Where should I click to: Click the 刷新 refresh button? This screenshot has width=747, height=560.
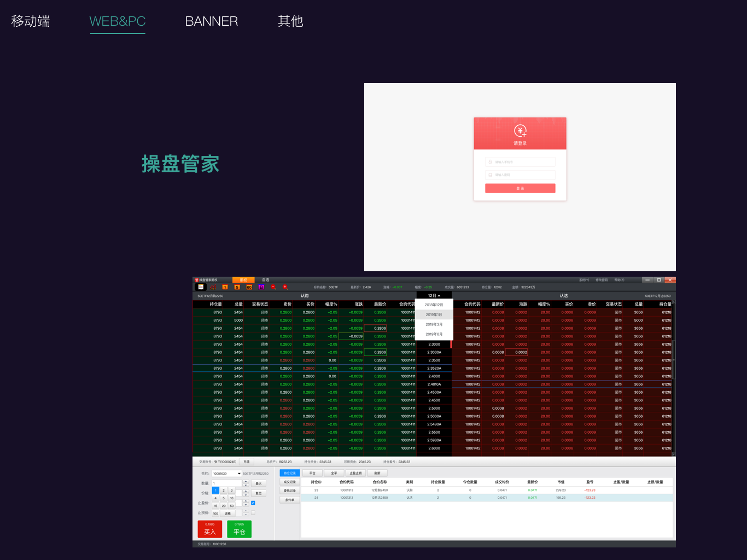coord(377,473)
